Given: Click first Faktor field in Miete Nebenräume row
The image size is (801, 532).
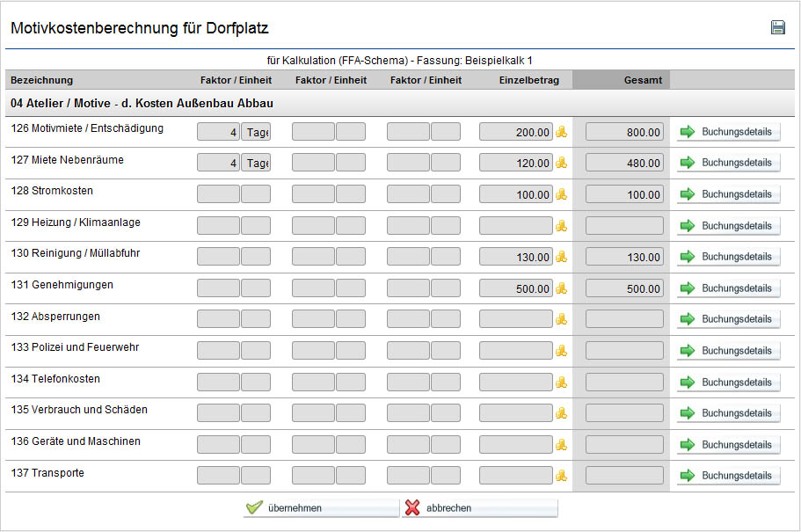Looking at the screenshot, I should (x=218, y=163).
